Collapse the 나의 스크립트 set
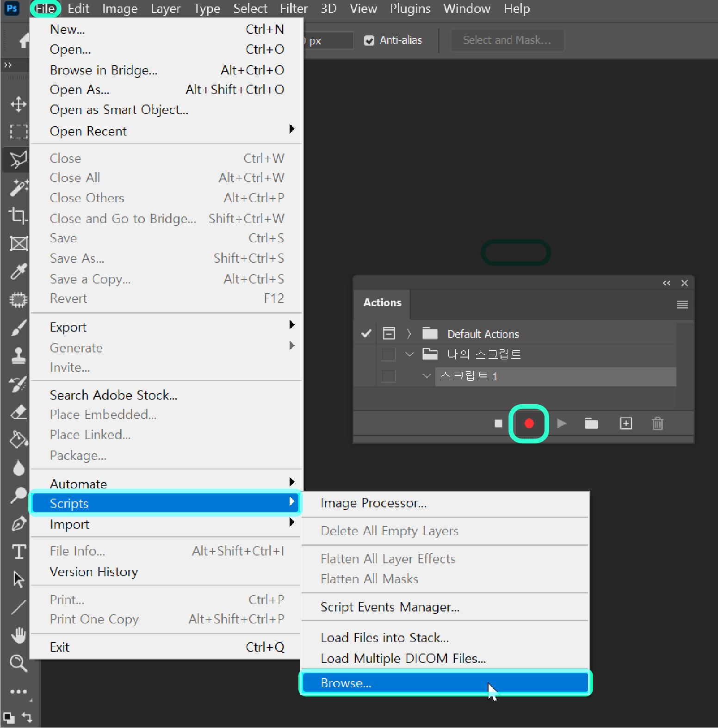 tap(409, 354)
